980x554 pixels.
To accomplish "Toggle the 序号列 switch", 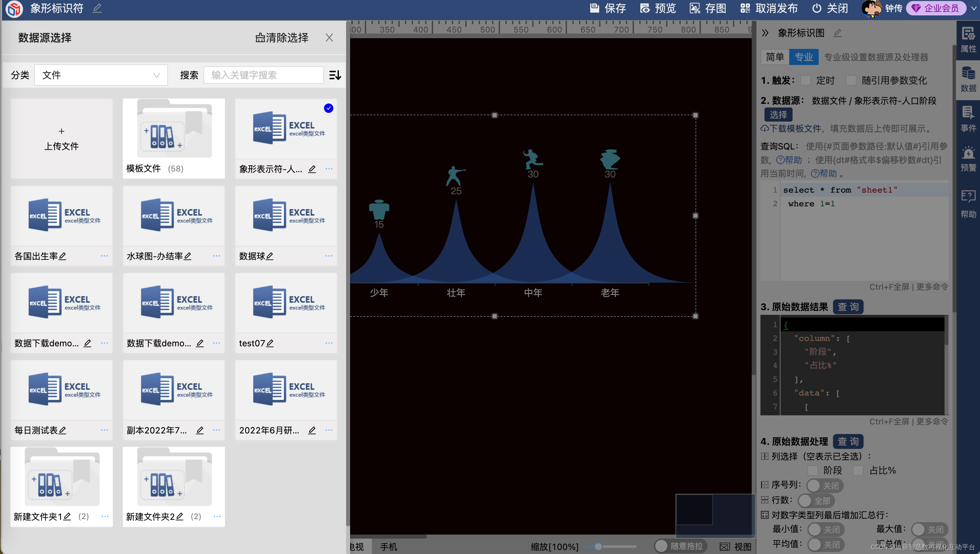I will point(824,486).
